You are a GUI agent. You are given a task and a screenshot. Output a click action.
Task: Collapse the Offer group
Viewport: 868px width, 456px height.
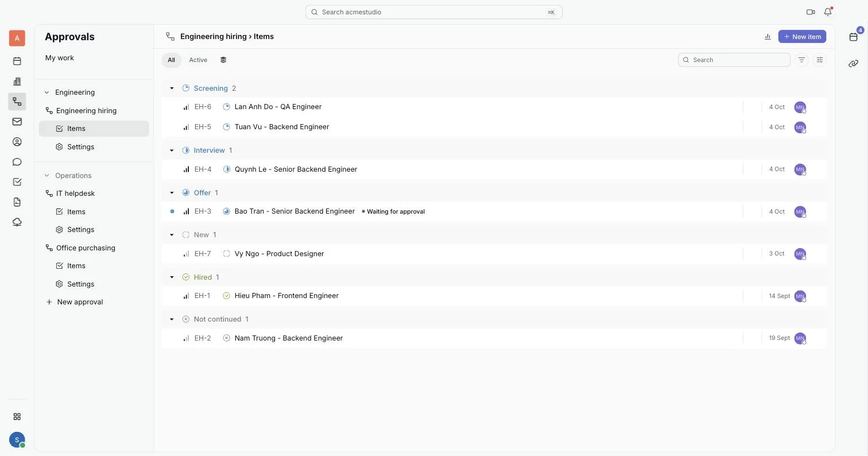(172, 193)
